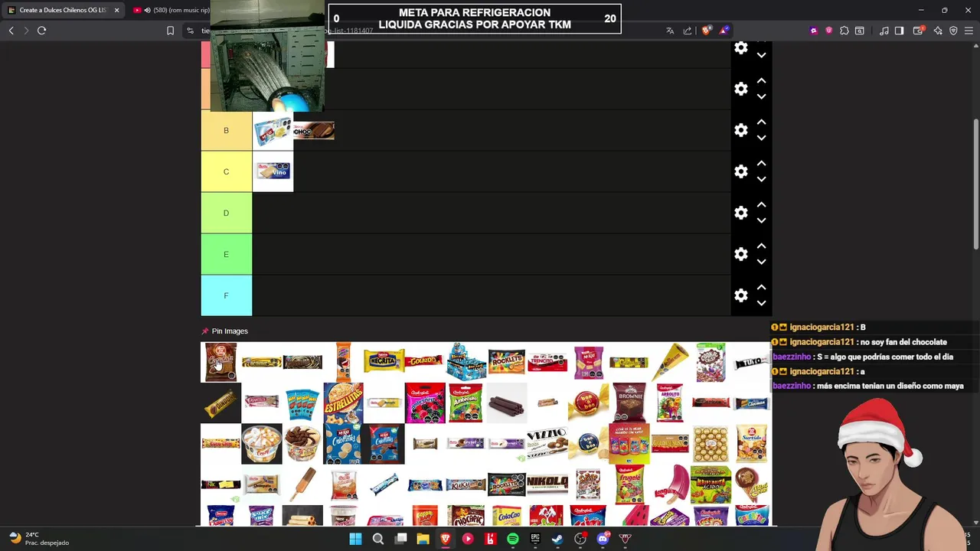
Task: Open the Windows Start menu
Action: pyautogui.click(x=355, y=539)
